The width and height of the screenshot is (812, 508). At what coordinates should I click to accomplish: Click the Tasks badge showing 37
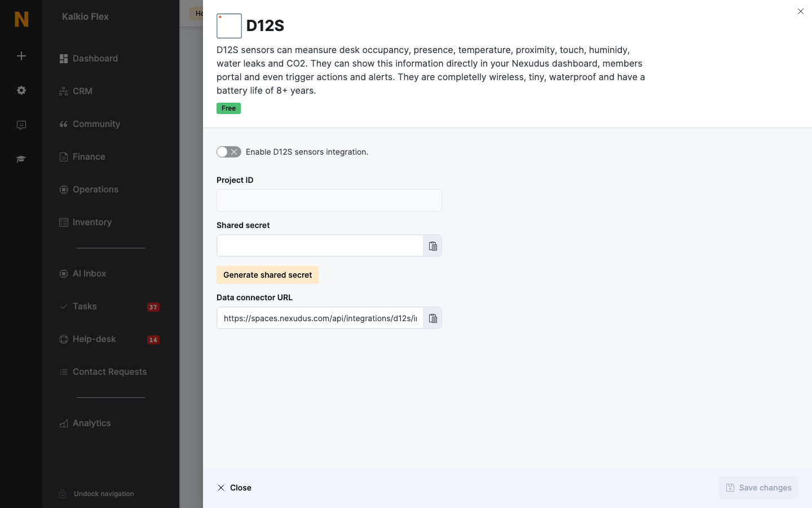click(x=153, y=307)
